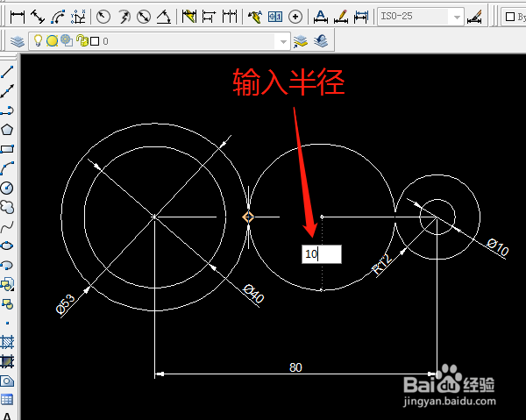Select the Line draw tool
526x420 pixels.
pyautogui.click(x=7, y=72)
